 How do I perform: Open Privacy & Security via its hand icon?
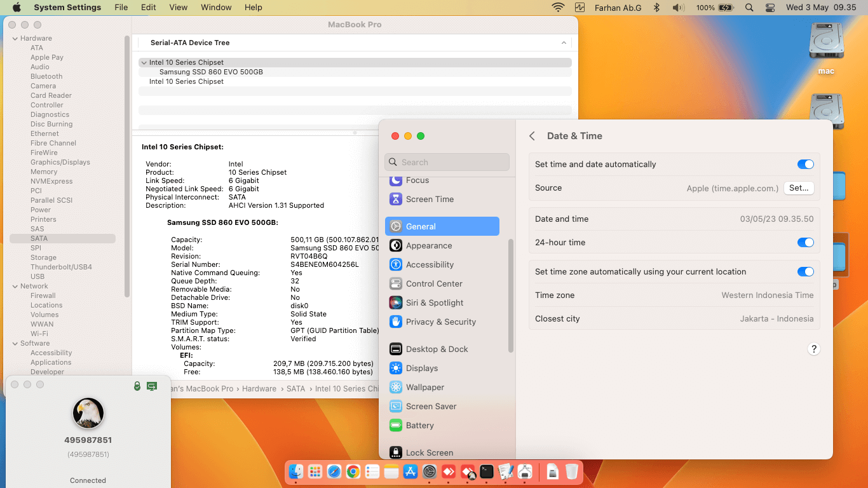[395, 322]
